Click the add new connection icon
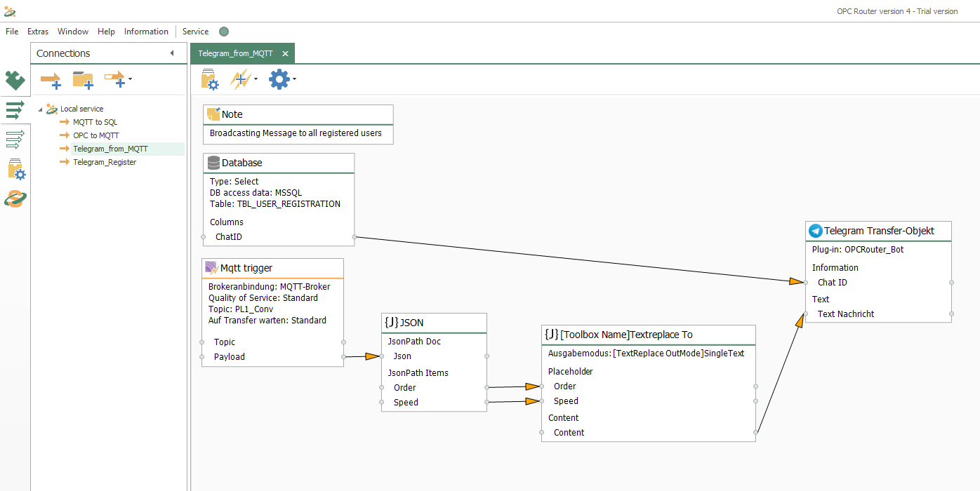Screen dimensions: 980x491 coord(51,80)
